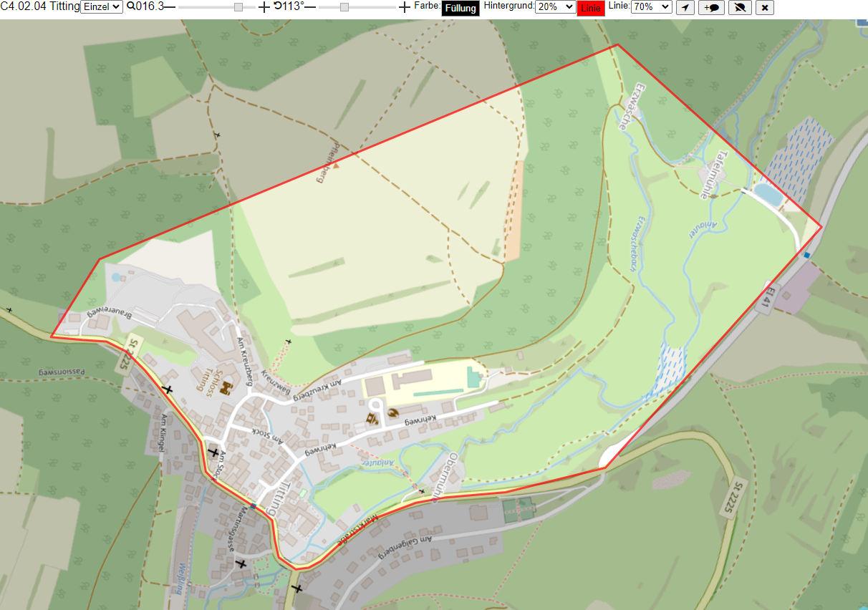Click the zoom slider handle
The image size is (868, 610).
238,6
